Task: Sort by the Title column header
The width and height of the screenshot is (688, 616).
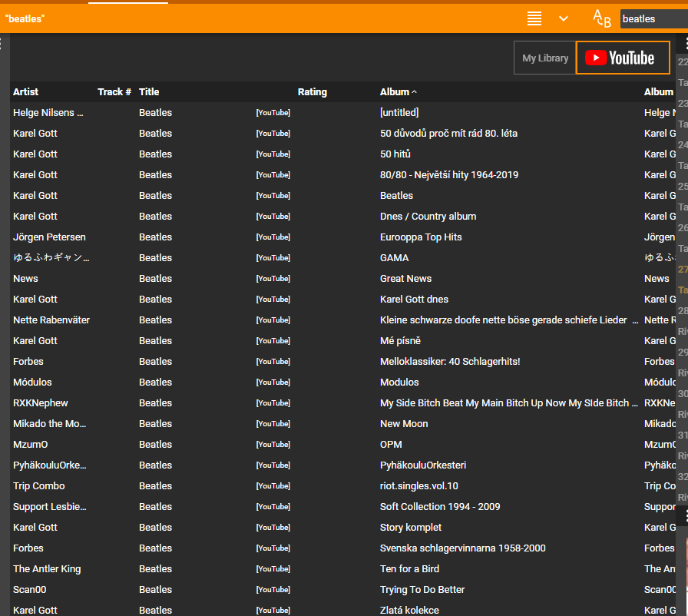Action: click(149, 91)
